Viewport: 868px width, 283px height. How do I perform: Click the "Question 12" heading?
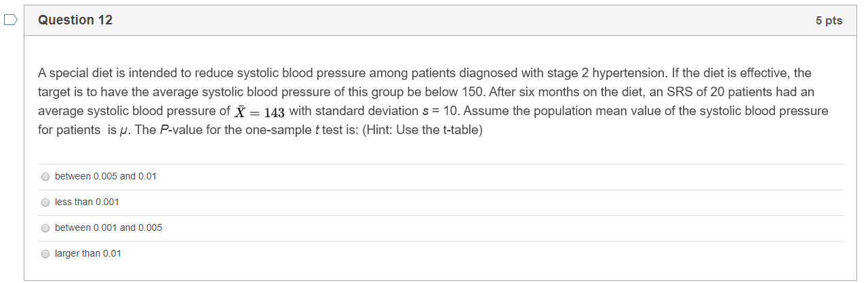pos(75,20)
